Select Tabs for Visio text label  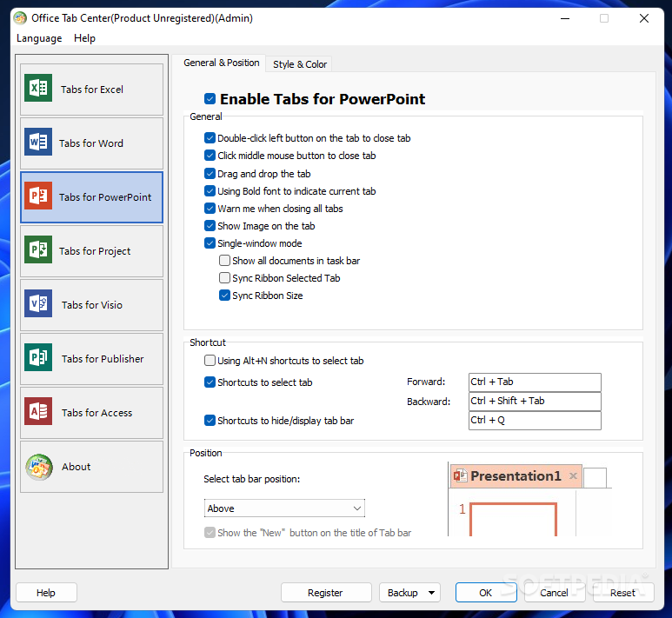pyautogui.click(x=92, y=305)
